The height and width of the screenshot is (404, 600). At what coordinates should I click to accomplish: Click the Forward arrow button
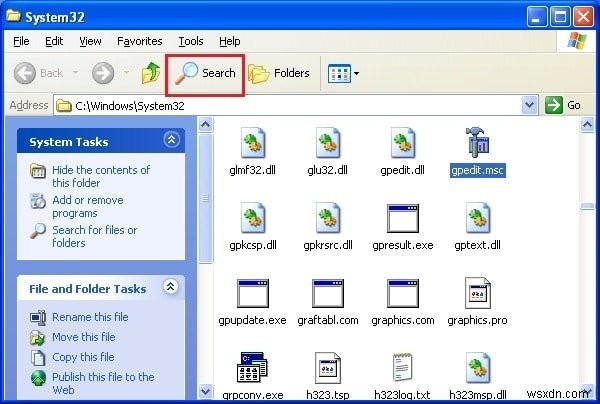point(103,73)
